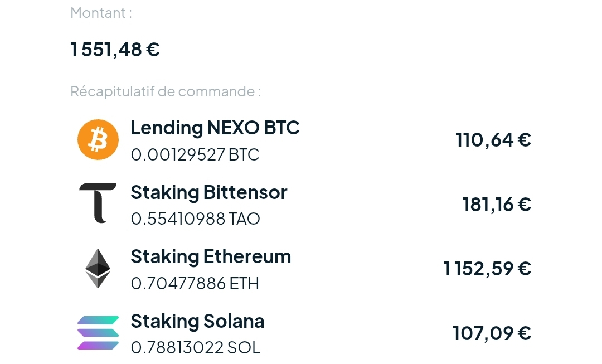Select the Staking Ethereum title
602x364 pixels.
coord(211,257)
